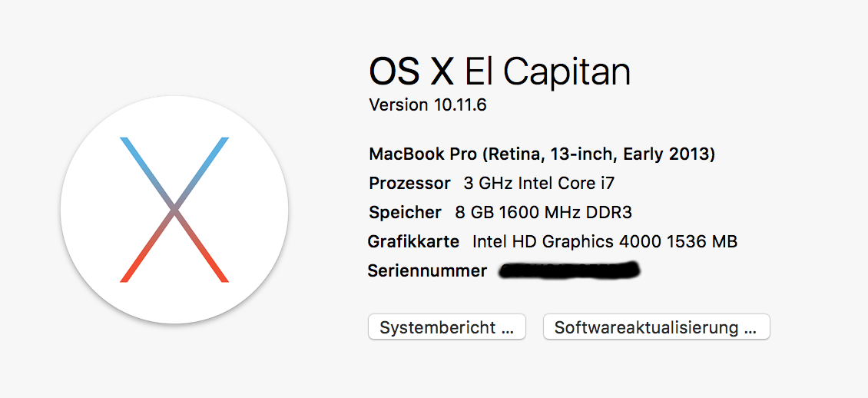Click the center of the X logo
Image resolution: width=868 pixels, height=398 pixels.
click(x=174, y=210)
